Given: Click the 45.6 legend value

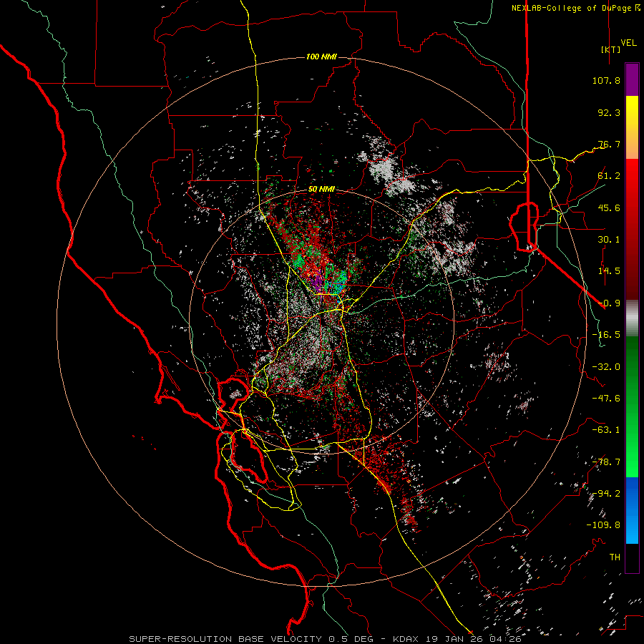Looking at the screenshot, I should 609,208.
